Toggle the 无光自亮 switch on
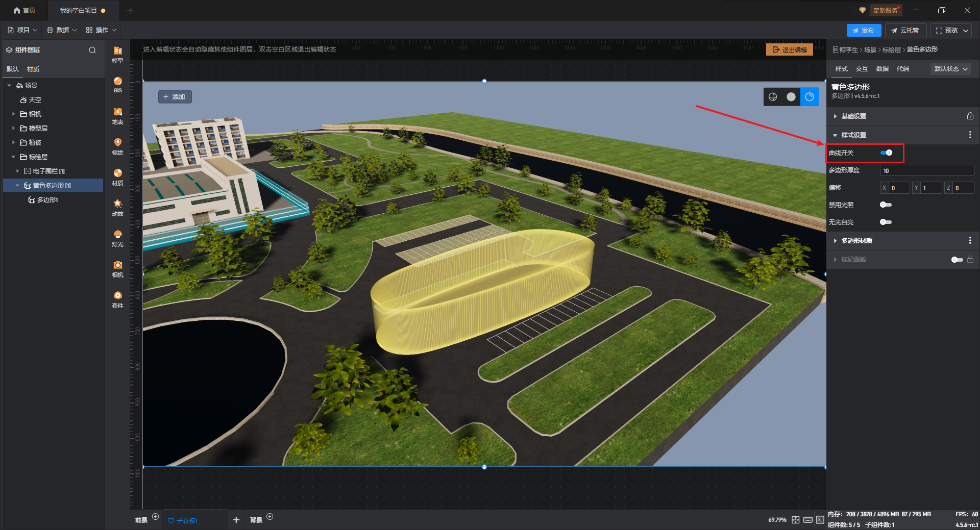 pyautogui.click(x=886, y=222)
